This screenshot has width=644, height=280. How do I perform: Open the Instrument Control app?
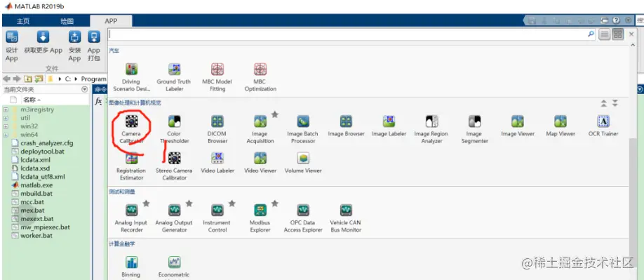217,218
